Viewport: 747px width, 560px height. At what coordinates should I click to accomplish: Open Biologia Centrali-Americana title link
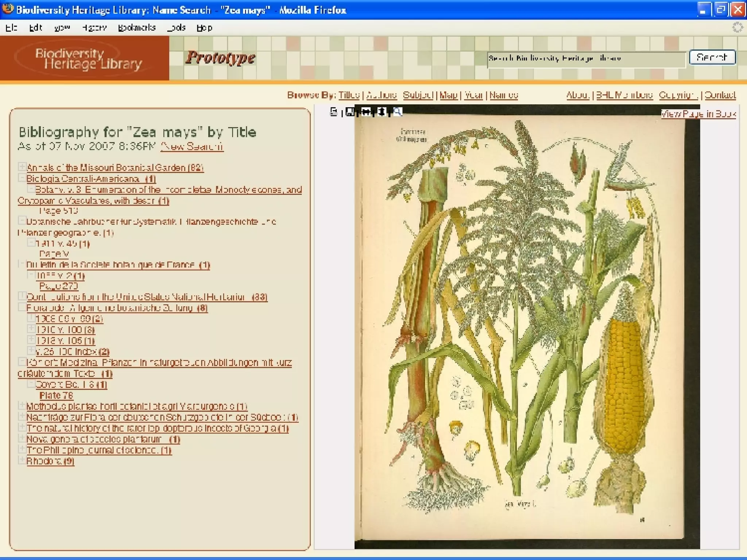(91, 179)
